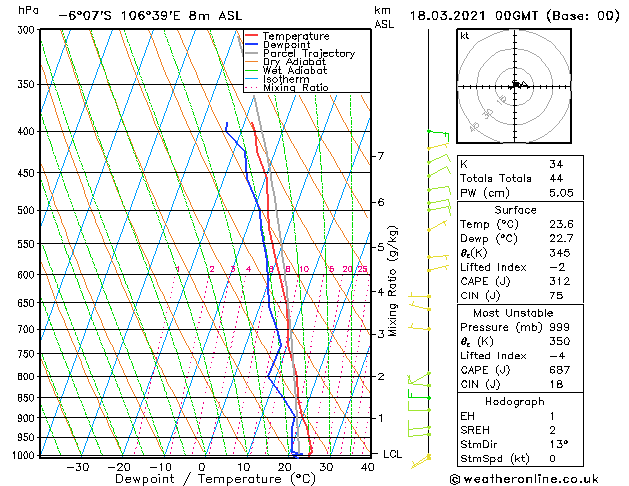Screen dimensions: 629x486
Task: Select the Parcel Trajectory legend entry
Action: pos(301,53)
